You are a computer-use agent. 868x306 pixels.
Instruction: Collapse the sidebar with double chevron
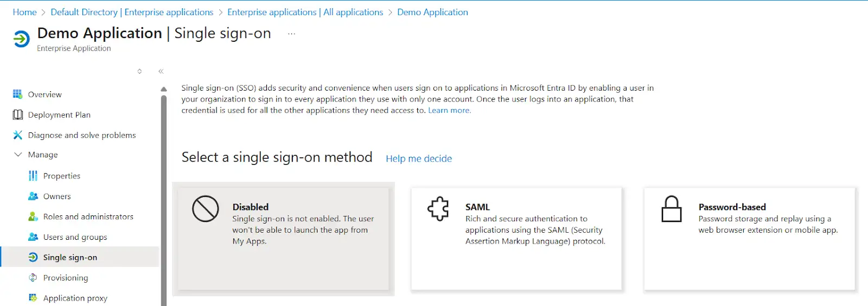(x=161, y=71)
